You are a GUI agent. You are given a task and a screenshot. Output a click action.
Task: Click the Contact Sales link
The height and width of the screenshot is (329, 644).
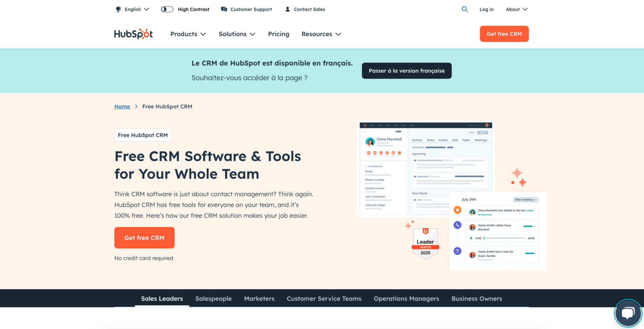[x=309, y=9]
